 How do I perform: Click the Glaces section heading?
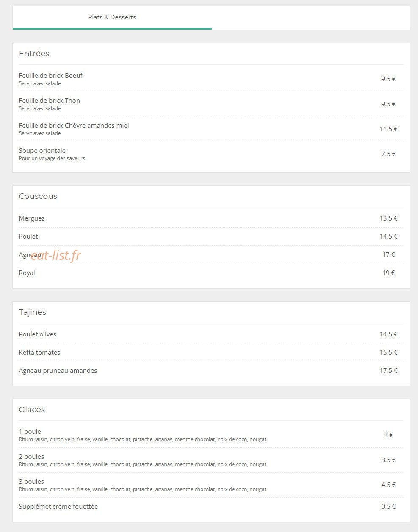point(32,410)
